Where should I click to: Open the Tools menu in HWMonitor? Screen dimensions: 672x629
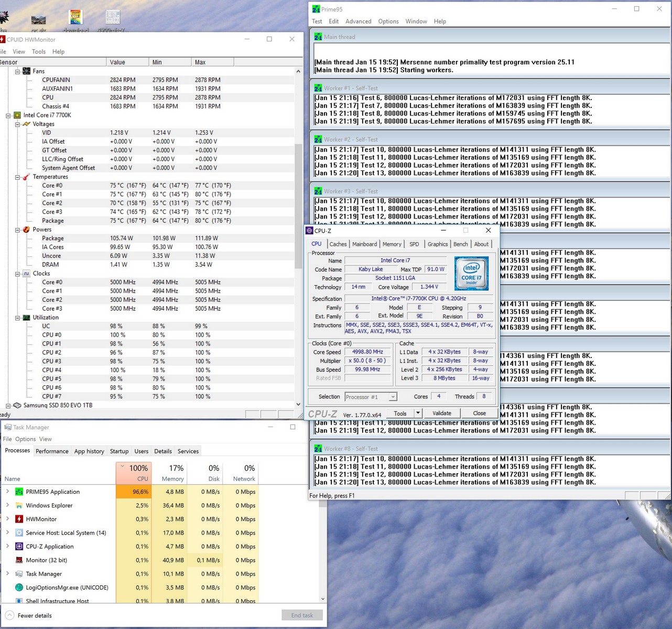coord(39,52)
